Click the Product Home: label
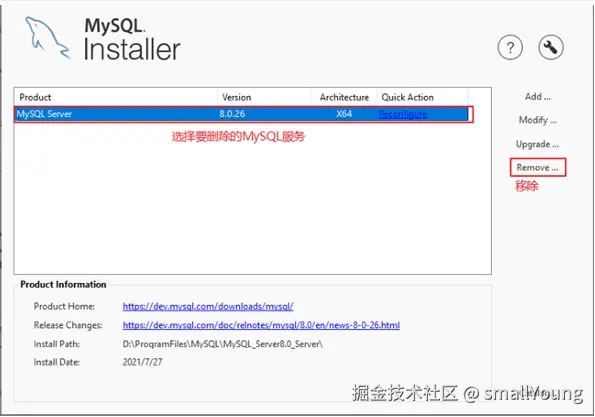Image resolution: width=595 pixels, height=417 pixels. tap(64, 306)
